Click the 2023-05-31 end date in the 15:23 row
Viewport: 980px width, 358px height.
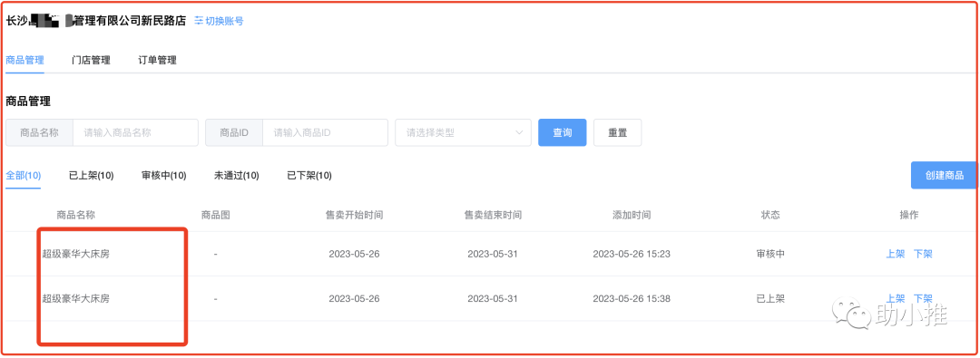[x=493, y=255]
